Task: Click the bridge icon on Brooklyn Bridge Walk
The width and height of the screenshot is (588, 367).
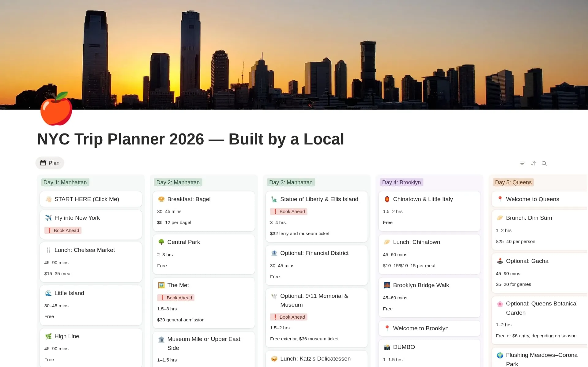Action: (x=387, y=285)
